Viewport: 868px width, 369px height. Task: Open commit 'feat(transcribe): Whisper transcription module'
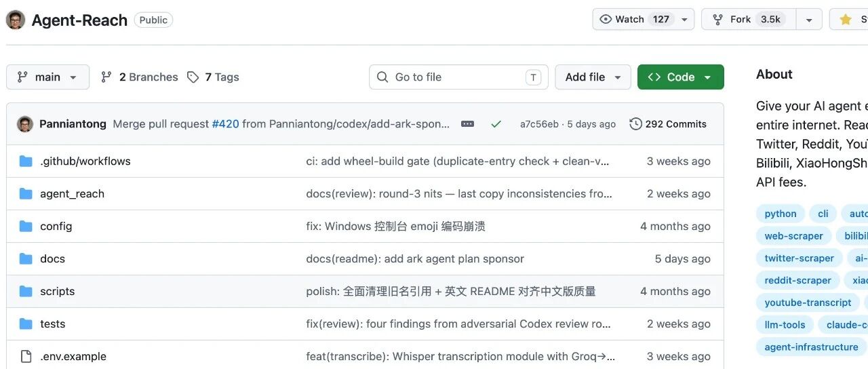(460, 356)
